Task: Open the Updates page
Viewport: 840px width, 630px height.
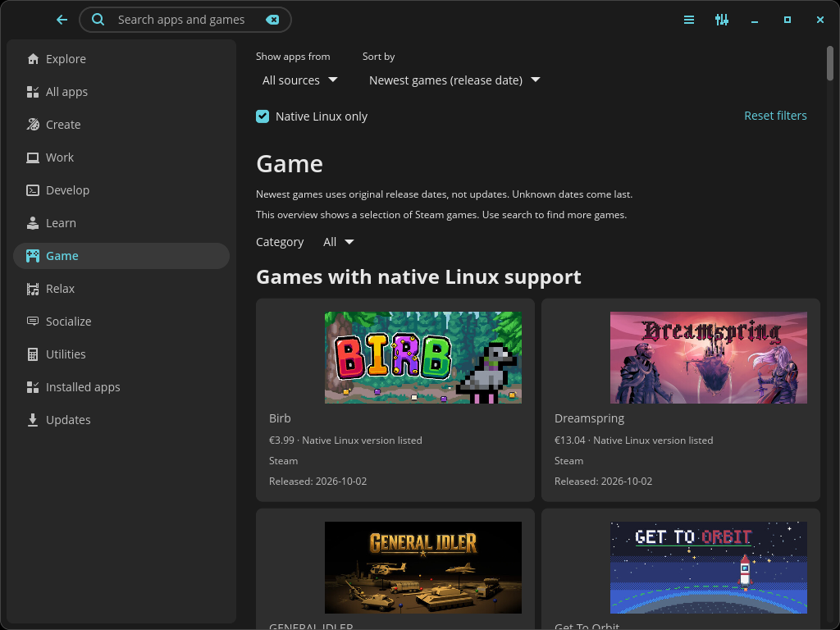Action: (121, 419)
